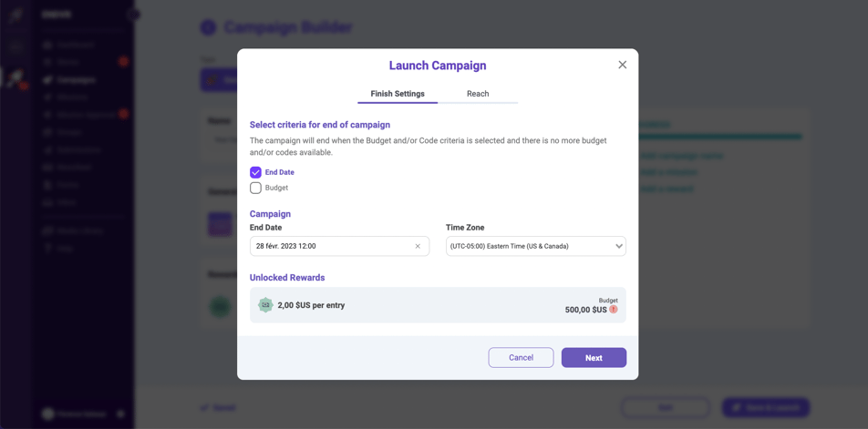Click Save & Launch behind the dialog
The image size is (868, 429).
pos(766,407)
